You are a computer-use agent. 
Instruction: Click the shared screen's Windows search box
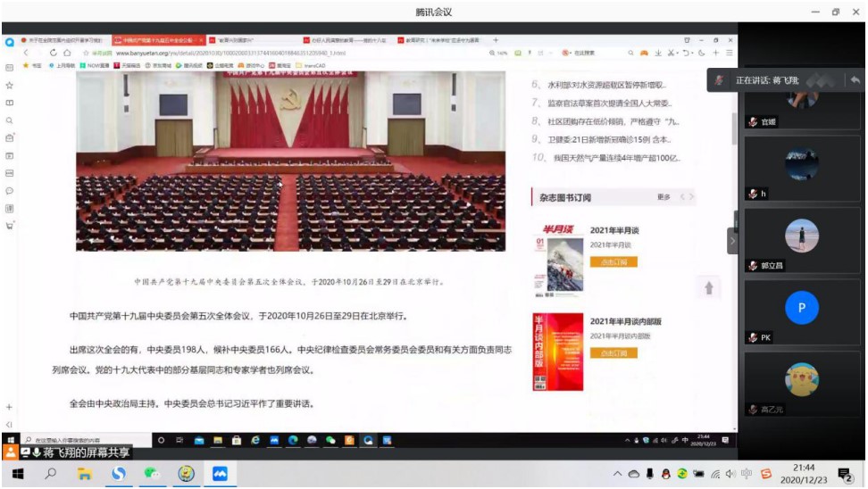pos(86,441)
